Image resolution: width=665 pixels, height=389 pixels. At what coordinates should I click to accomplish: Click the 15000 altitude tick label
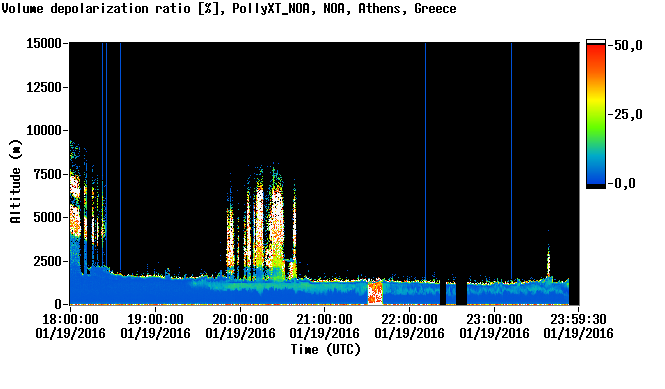(44, 43)
